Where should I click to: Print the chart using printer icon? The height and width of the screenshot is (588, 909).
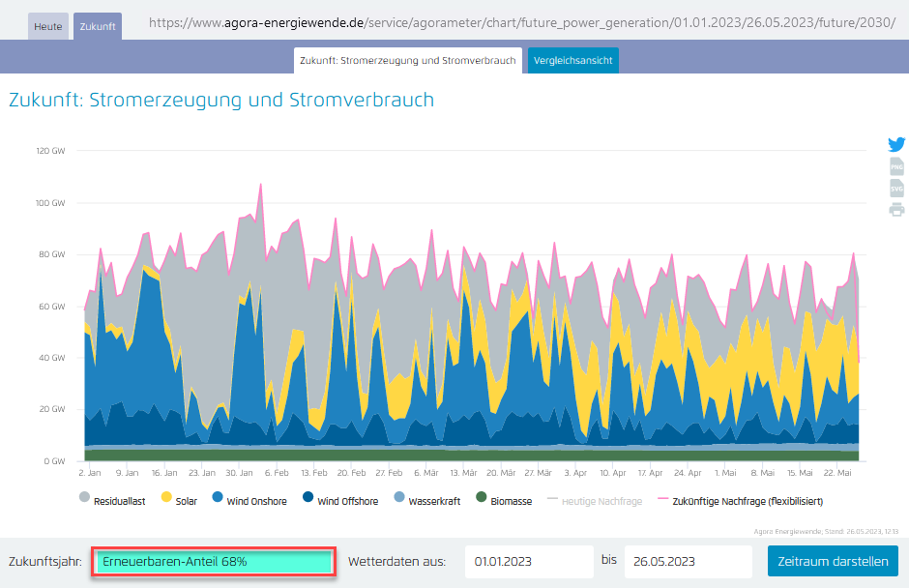tap(896, 210)
